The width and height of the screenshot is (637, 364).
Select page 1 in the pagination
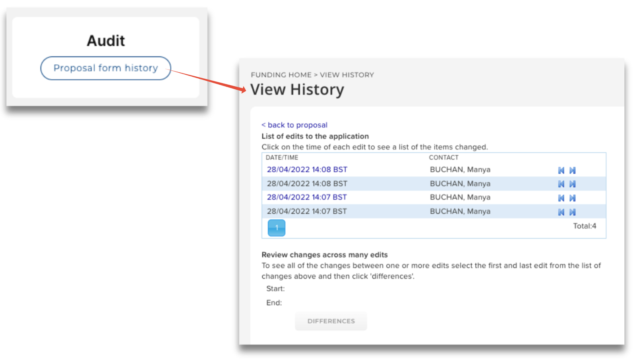277,228
